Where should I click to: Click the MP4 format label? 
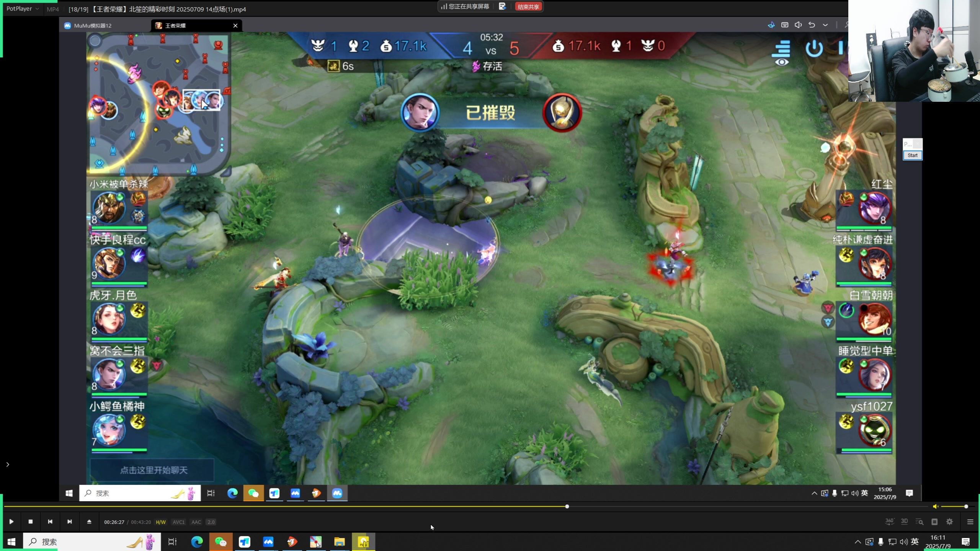coord(53,9)
